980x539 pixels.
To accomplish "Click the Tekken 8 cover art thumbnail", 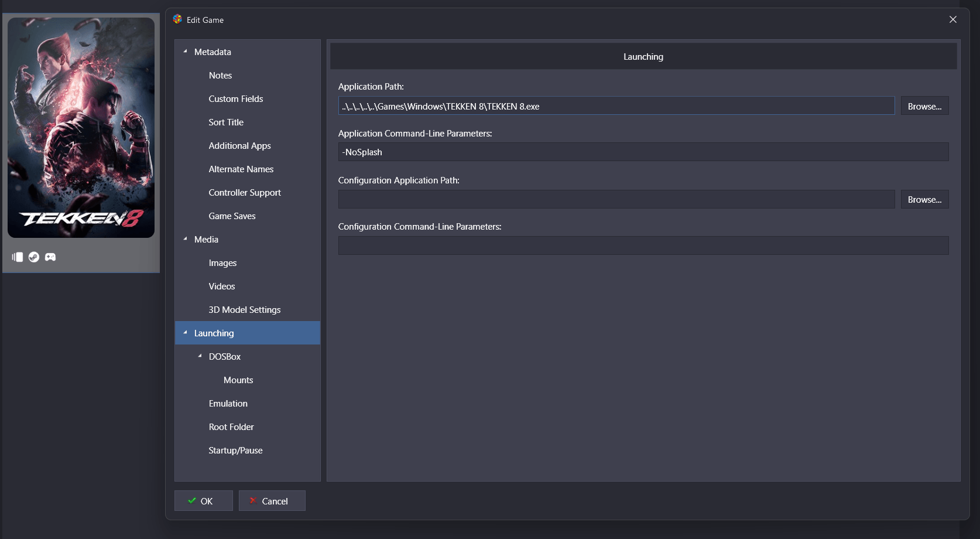I will (x=81, y=128).
